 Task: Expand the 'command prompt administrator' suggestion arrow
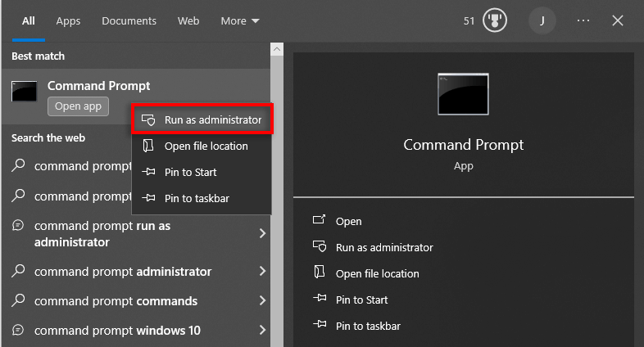pos(262,272)
